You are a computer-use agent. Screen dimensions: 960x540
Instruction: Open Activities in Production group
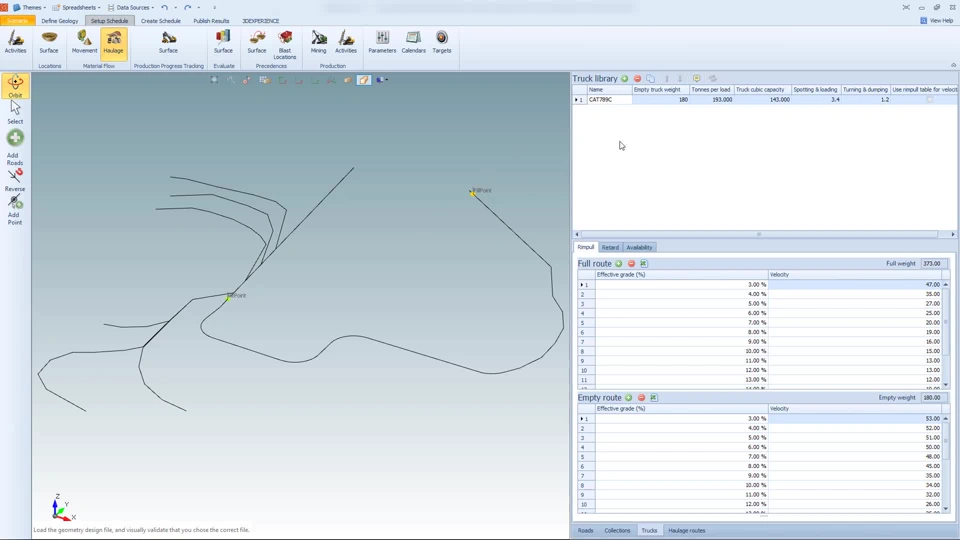coord(346,43)
